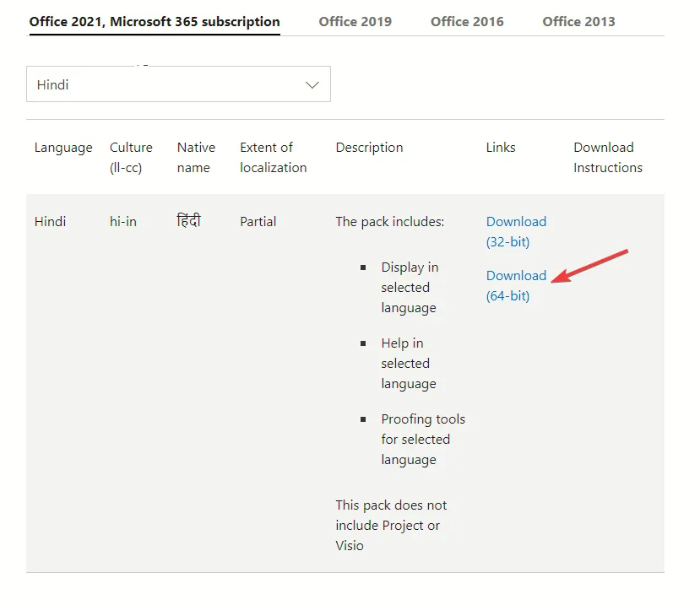Open the Hindi language dropdown
This screenshot has height=605, width=700.
click(178, 84)
